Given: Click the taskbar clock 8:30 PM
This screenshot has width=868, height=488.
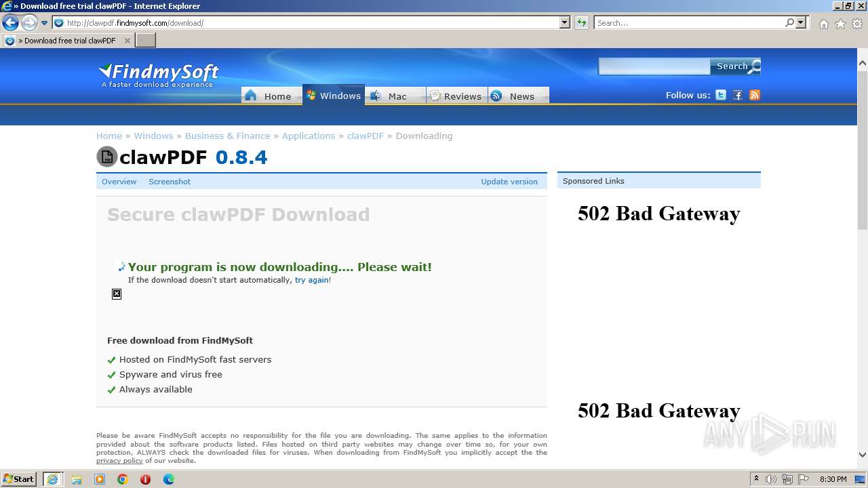Looking at the screenshot, I should click(x=833, y=479).
